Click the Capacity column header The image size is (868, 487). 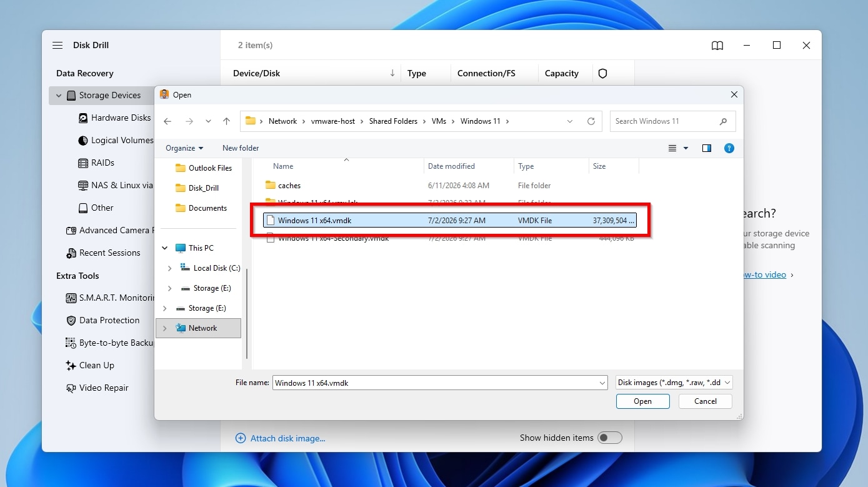pyautogui.click(x=562, y=73)
